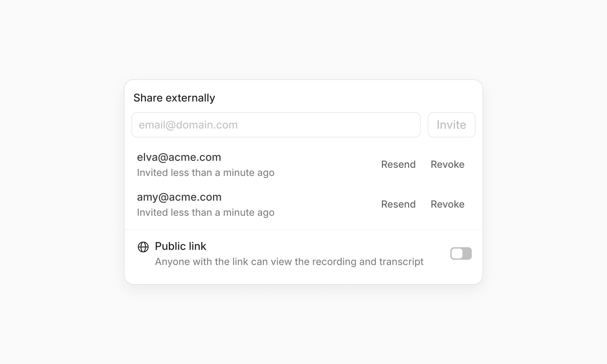
Task: Resend the invite to amy@acme.com
Action: coord(398,204)
